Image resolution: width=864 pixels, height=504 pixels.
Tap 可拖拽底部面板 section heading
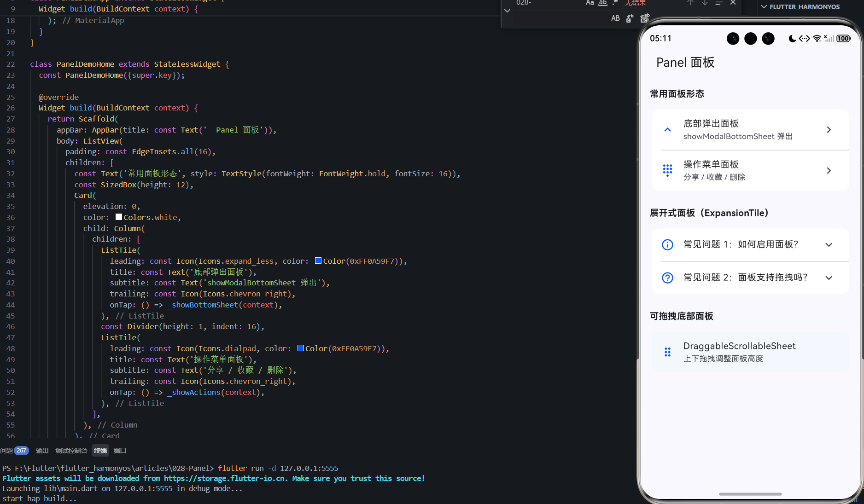(681, 316)
